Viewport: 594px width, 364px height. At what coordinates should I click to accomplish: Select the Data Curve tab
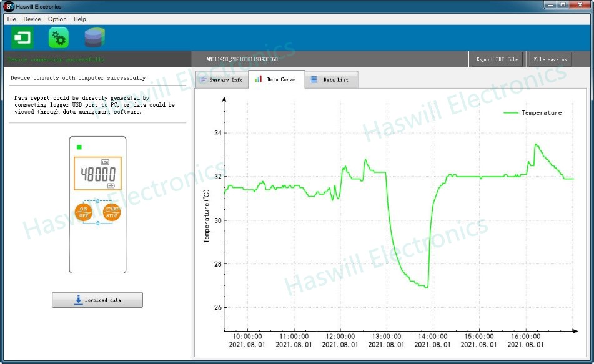coord(276,79)
